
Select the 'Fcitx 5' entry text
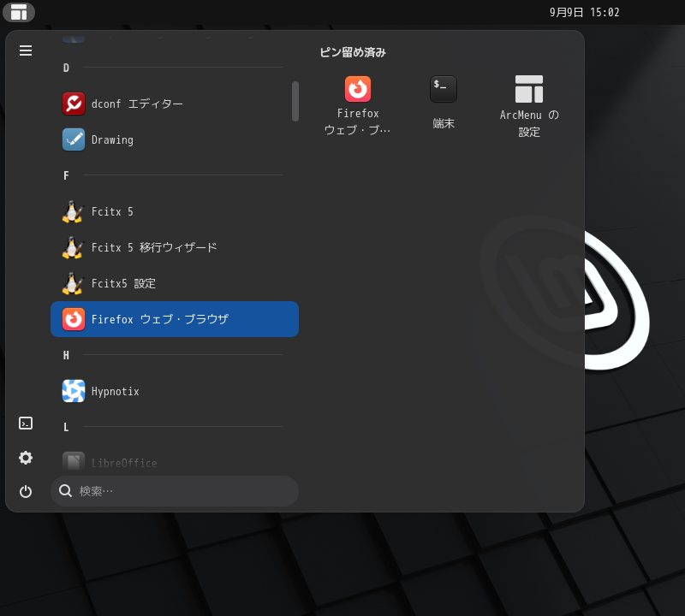pos(112,211)
